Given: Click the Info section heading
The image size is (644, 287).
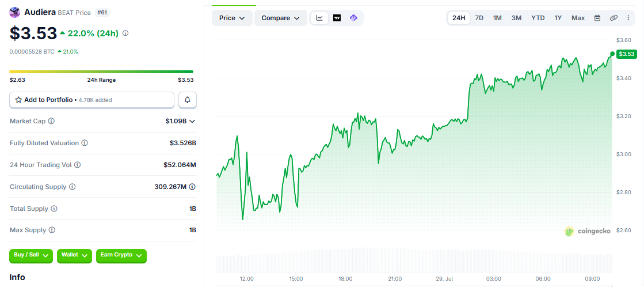Looking at the screenshot, I should coord(17,278).
